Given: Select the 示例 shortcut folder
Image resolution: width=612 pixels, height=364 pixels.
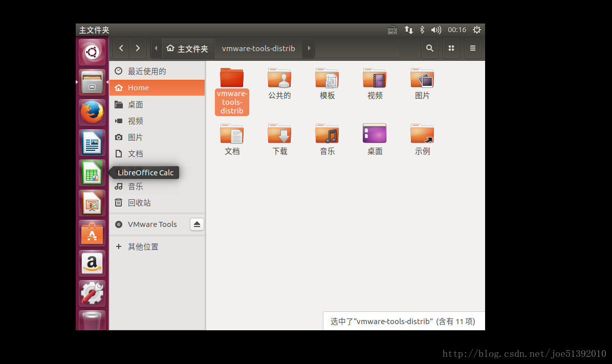Looking at the screenshot, I should [x=422, y=140].
